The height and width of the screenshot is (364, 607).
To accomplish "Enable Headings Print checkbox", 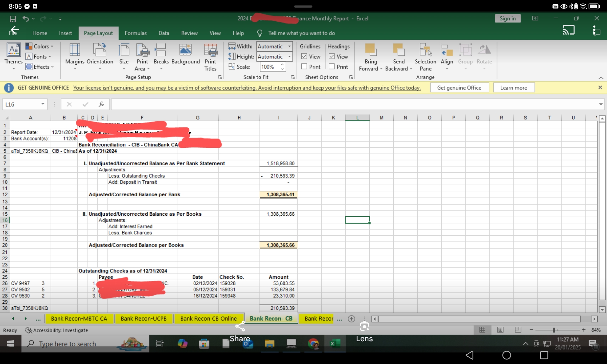I will click(332, 66).
